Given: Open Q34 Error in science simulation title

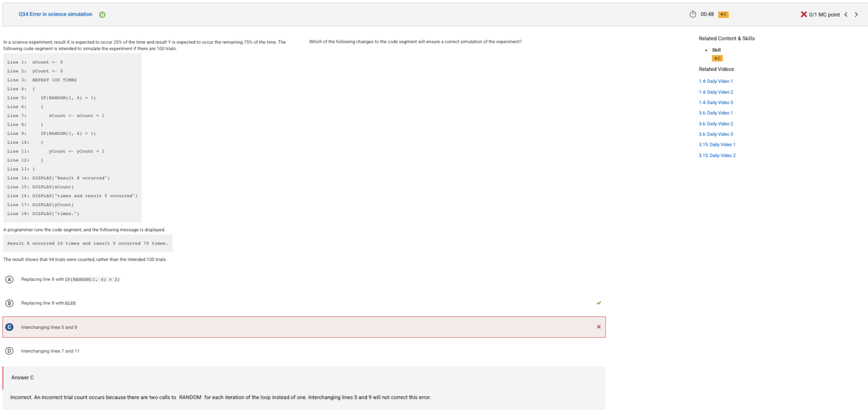Looking at the screenshot, I should pyautogui.click(x=55, y=14).
